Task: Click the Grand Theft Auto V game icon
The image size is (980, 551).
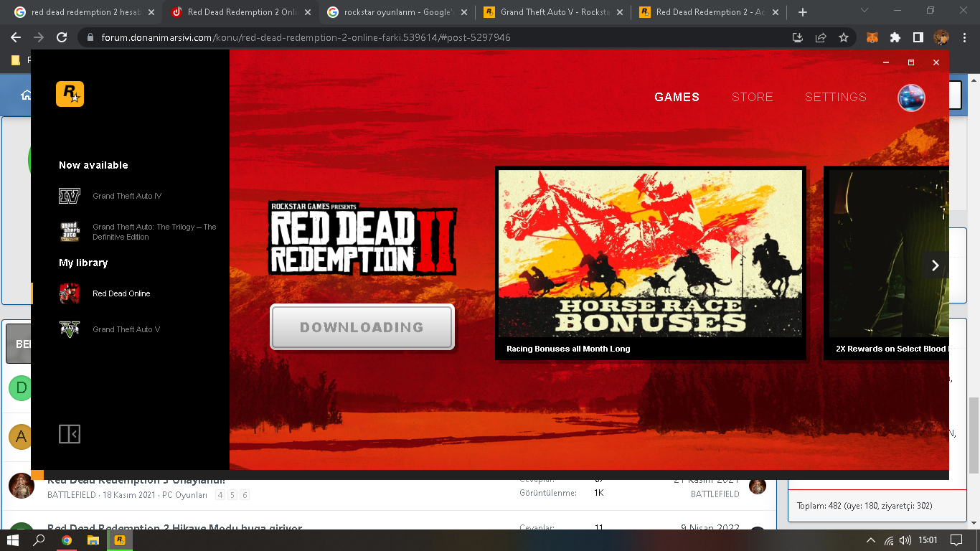Action: click(70, 329)
